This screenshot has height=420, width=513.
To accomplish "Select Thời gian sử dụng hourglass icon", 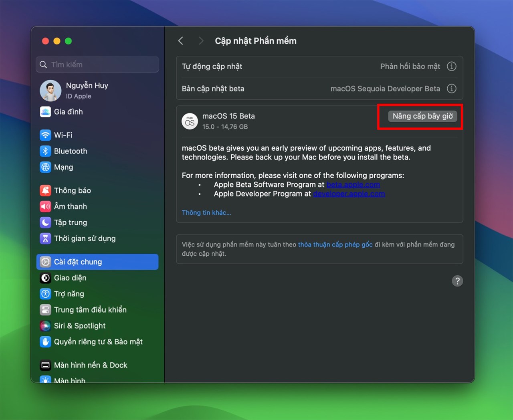I will pos(45,238).
